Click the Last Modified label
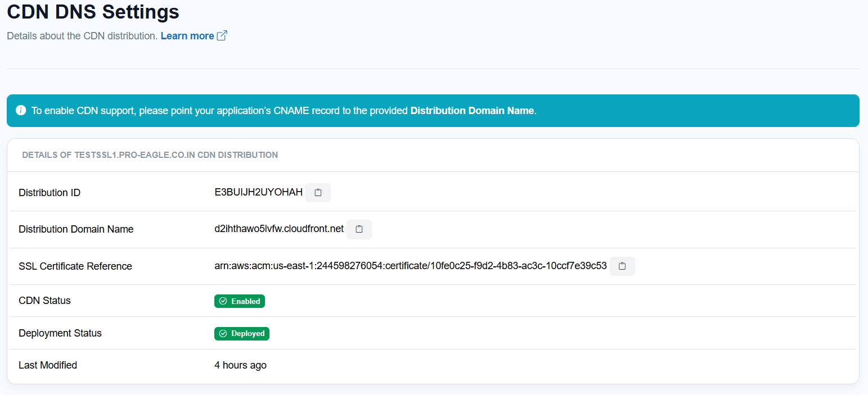This screenshot has height=395, width=868. (x=48, y=365)
